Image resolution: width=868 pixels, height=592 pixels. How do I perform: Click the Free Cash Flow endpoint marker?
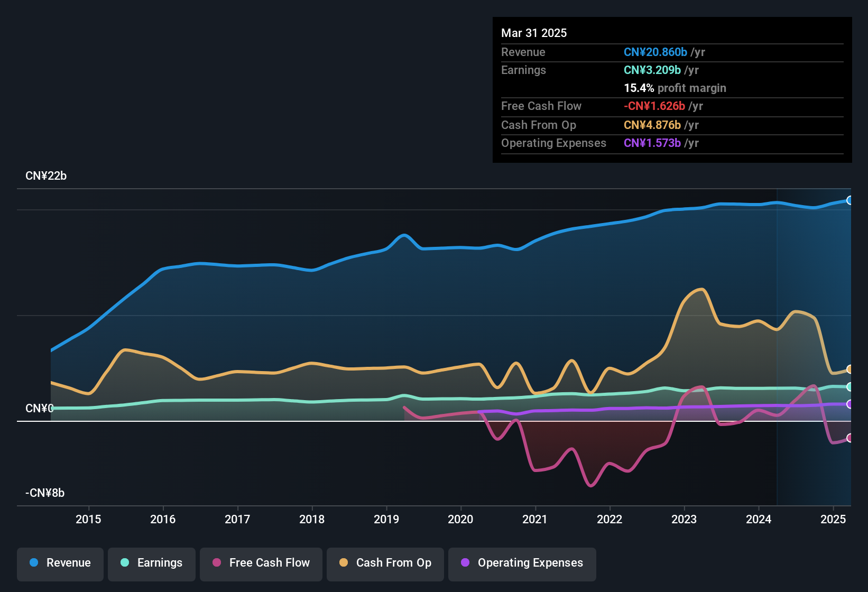(x=849, y=438)
